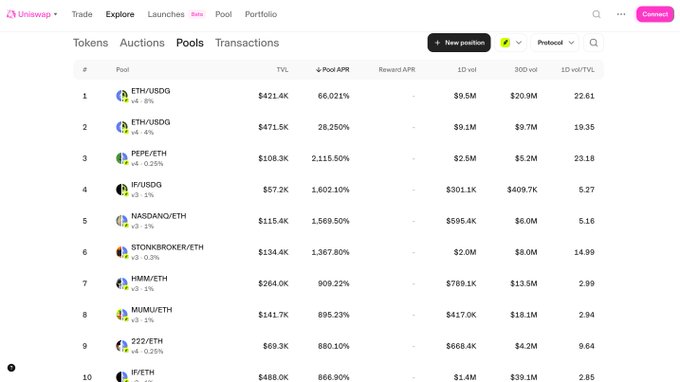Open the MUMU/ETH pool

152,310
